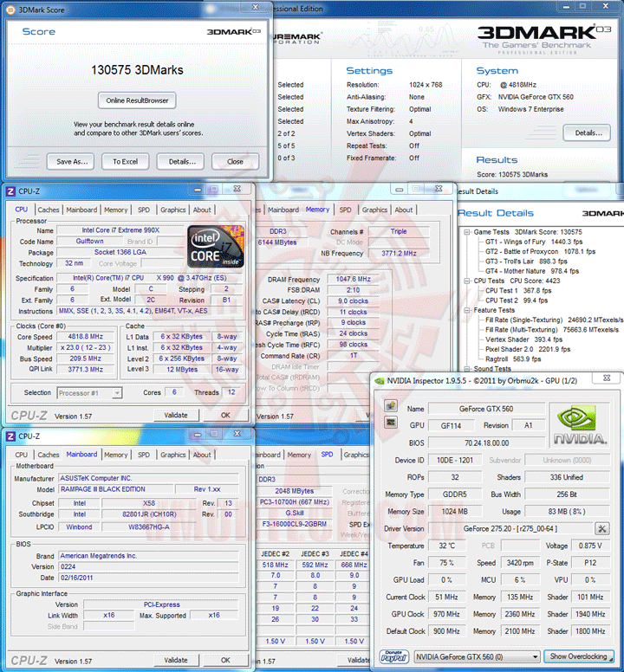This screenshot has height=672, width=624.
Task: Click the NVIDIA logo in NVIDIA Inspector
Action: coord(580,425)
